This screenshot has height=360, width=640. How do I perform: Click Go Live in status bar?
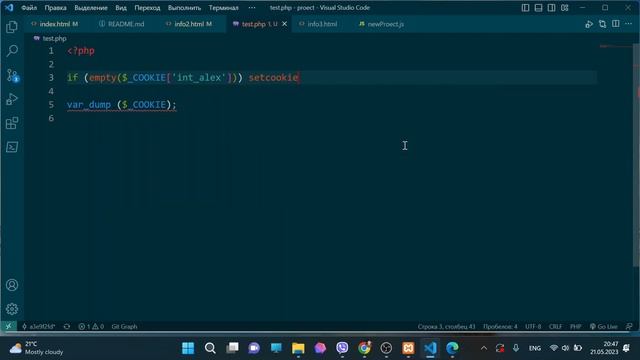[604, 327]
